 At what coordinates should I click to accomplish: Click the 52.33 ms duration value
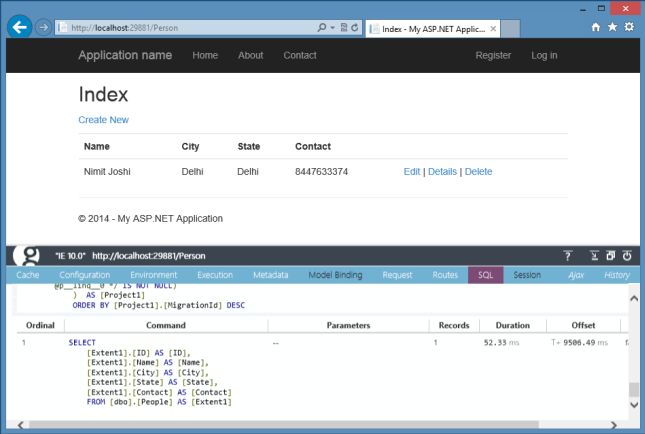[501, 342]
